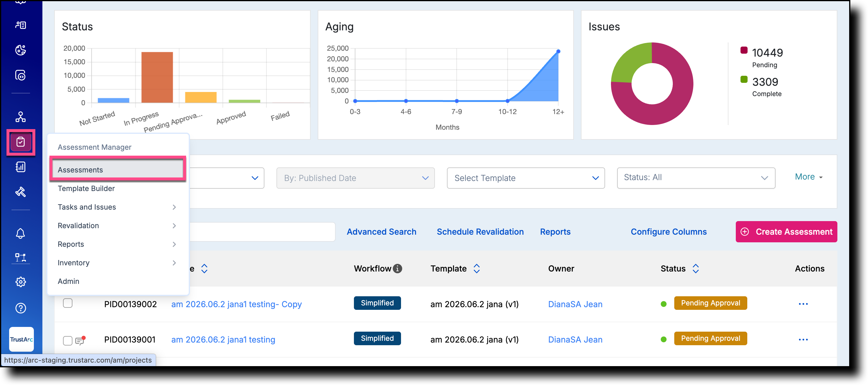Sort by the name column arrows
This screenshot has width=868, height=385.
(x=204, y=269)
